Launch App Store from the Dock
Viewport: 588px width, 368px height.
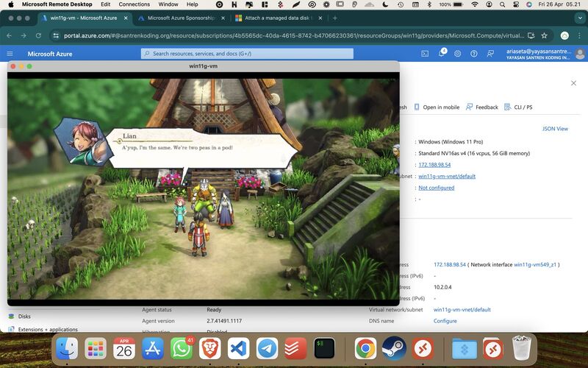153,348
